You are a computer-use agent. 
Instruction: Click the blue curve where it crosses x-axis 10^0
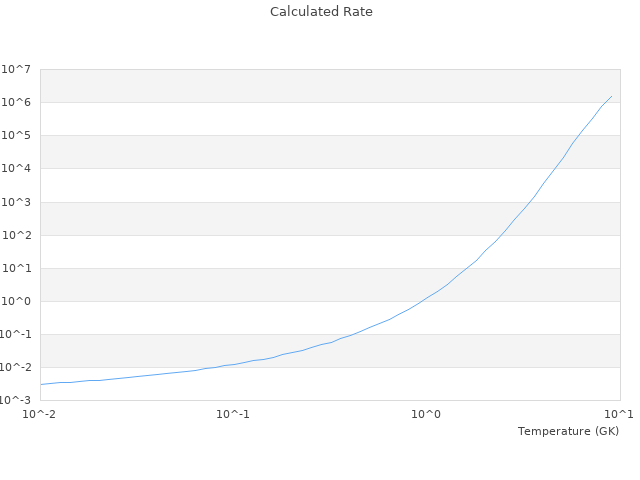click(427, 297)
